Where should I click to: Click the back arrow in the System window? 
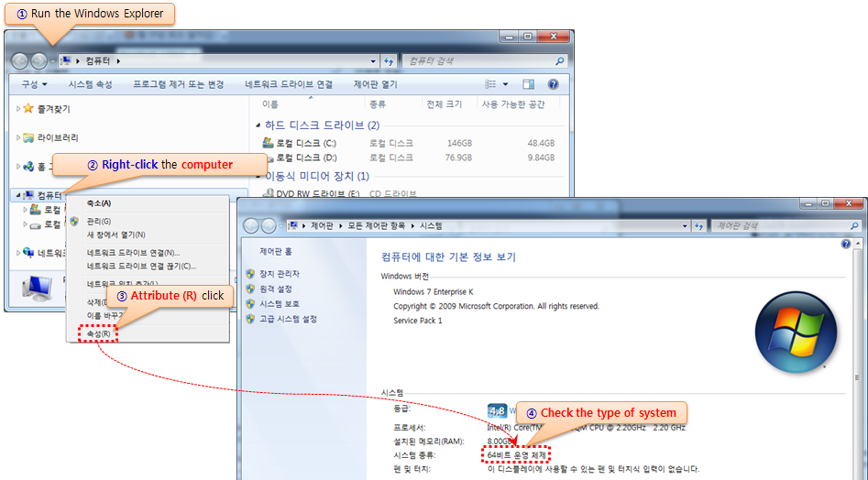[249, 225]
